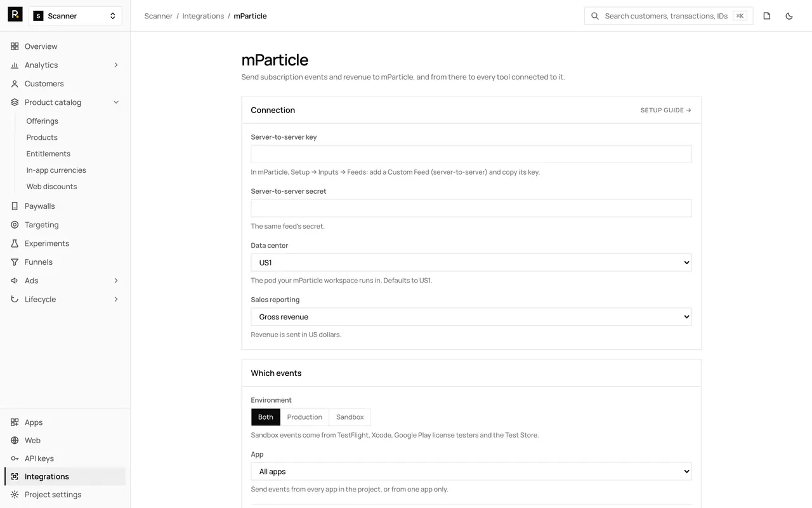Screen dimensions: 812x508
Task: Toggle dark mode with the moon icon
Action: point(789,16)
